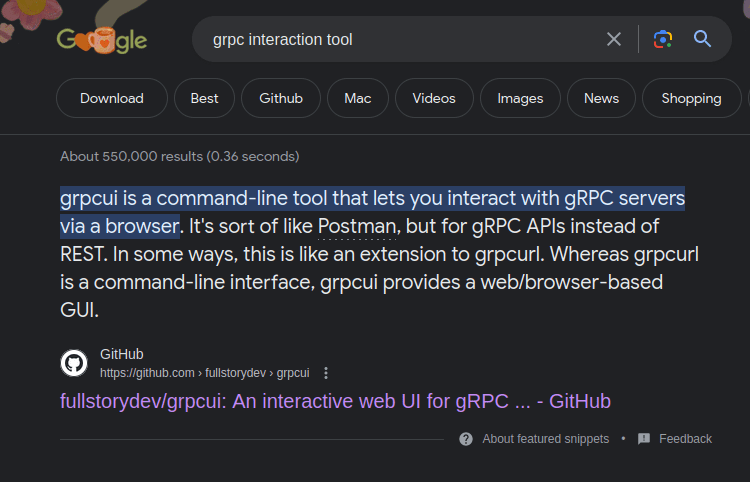Switch to News results
Image resolution: width=750 pixels, height=482 pixels.
601,98
